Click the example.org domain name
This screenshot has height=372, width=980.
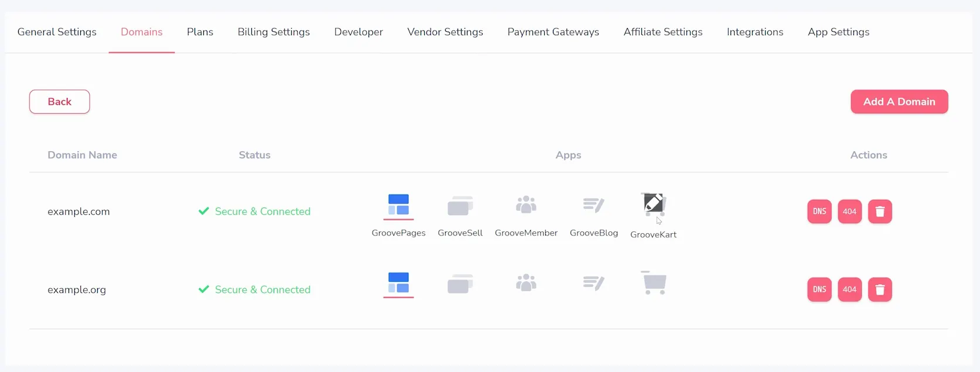coord(77,289)
